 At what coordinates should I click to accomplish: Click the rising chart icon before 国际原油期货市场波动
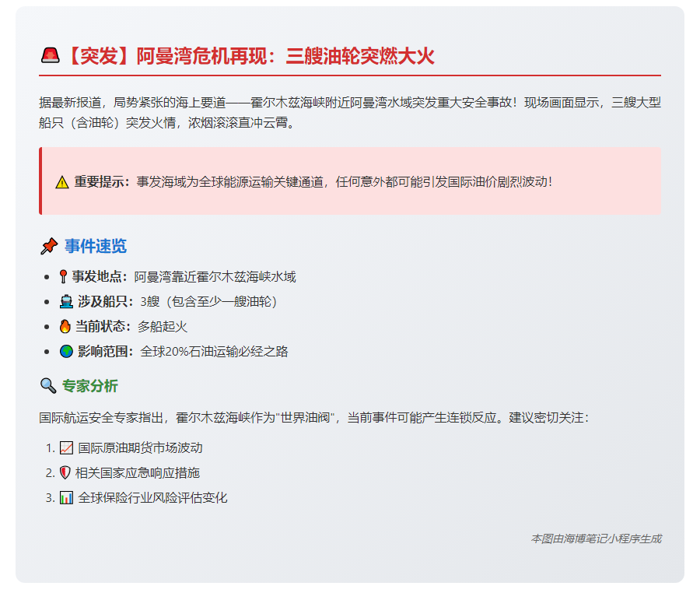[67, 448]
